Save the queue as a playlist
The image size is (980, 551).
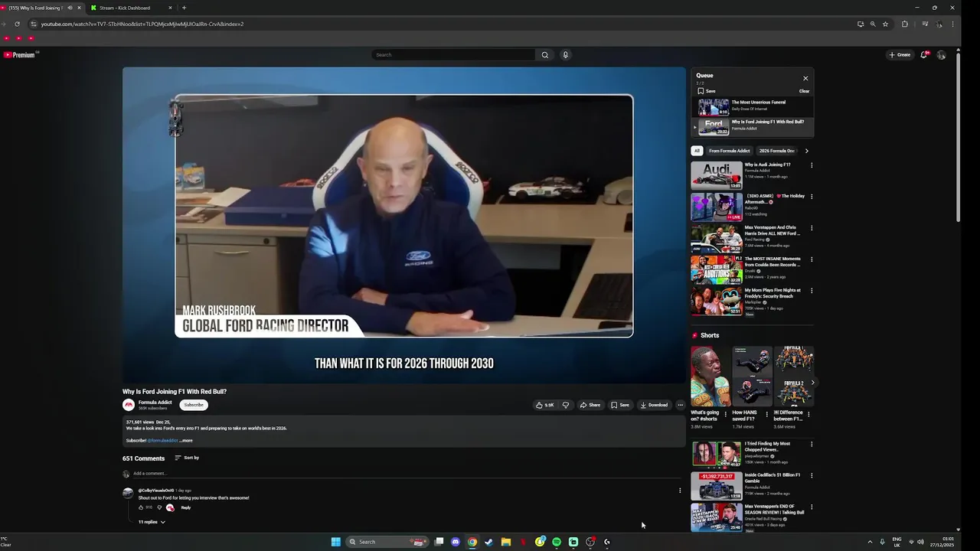[x=707, y=91]
